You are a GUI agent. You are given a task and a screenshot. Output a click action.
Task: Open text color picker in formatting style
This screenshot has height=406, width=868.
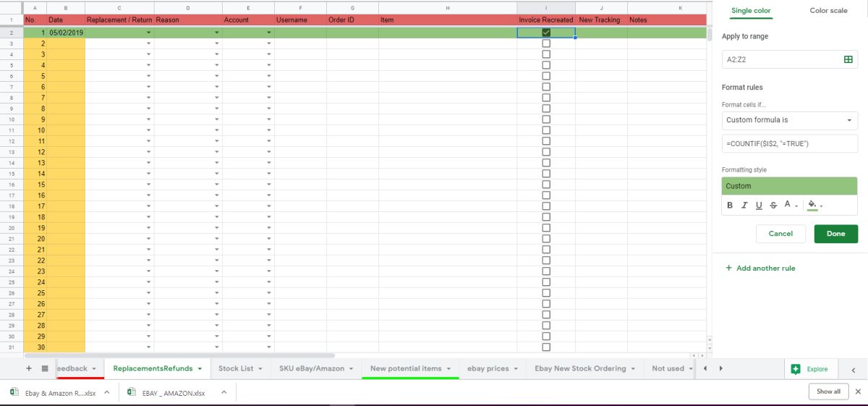791,206
